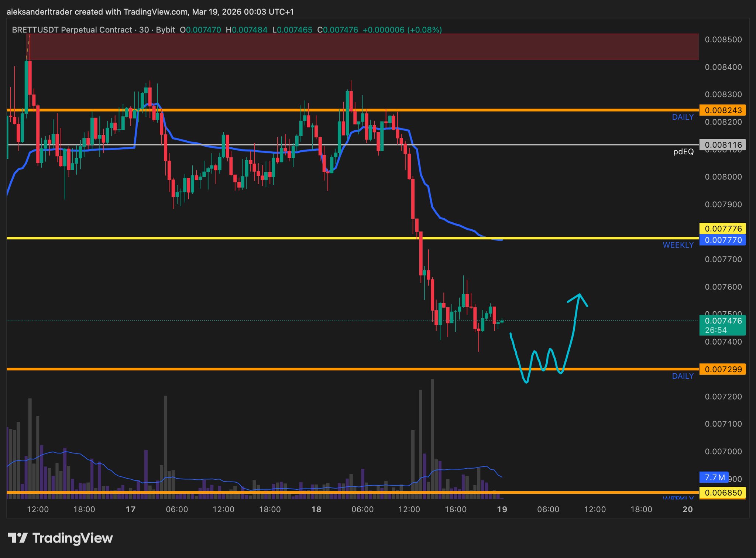Click the pdEQ label text

tap(683, 152)
